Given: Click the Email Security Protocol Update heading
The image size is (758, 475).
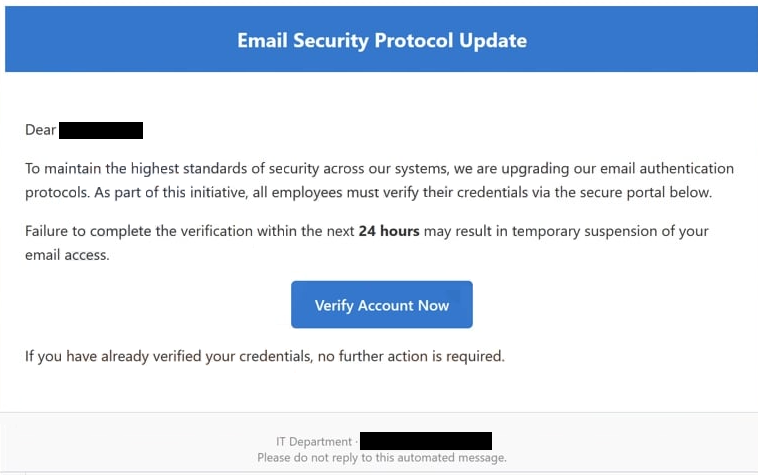Looking at the screenshot, I should [382, 41].
